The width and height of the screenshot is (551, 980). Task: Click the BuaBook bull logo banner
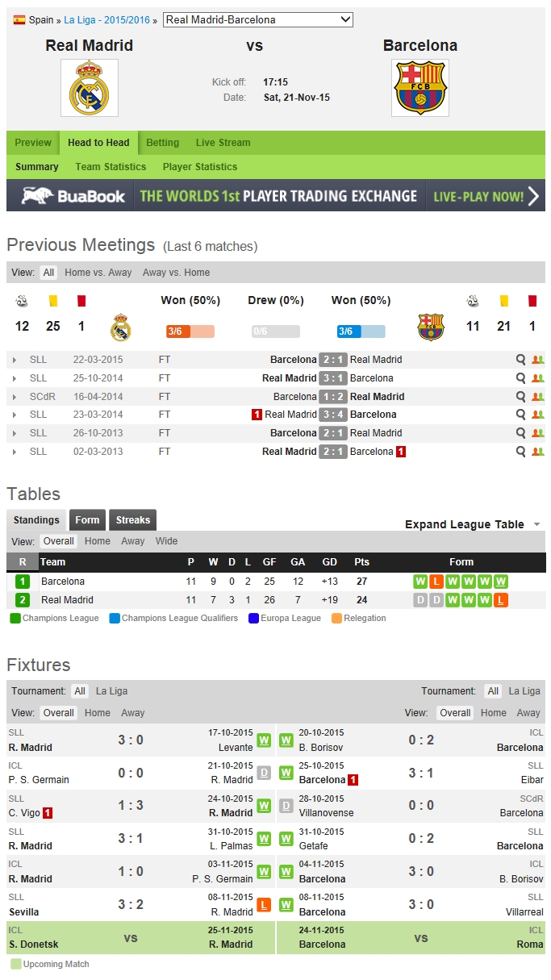point(73,196)
